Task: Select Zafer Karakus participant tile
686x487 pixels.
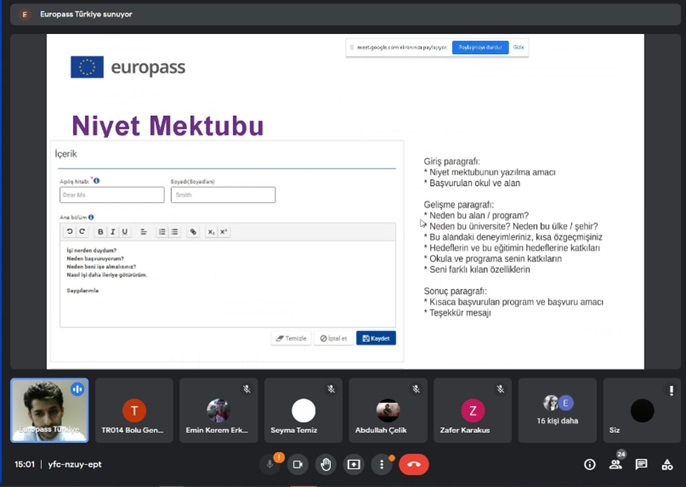Action: [x=472, y=410]
